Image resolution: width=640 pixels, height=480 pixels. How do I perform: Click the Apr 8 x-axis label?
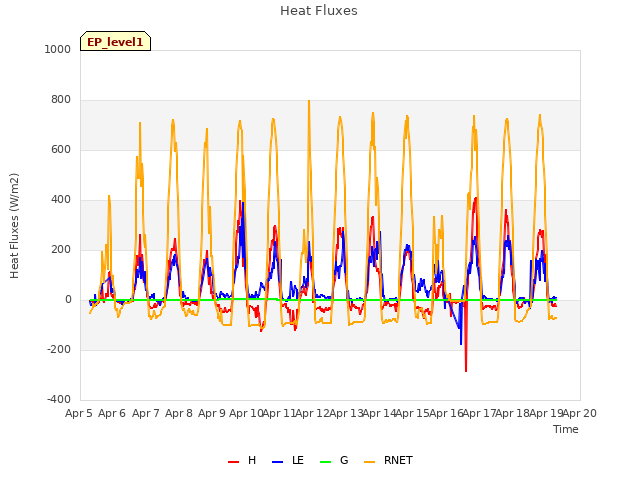tap(179, 413)
